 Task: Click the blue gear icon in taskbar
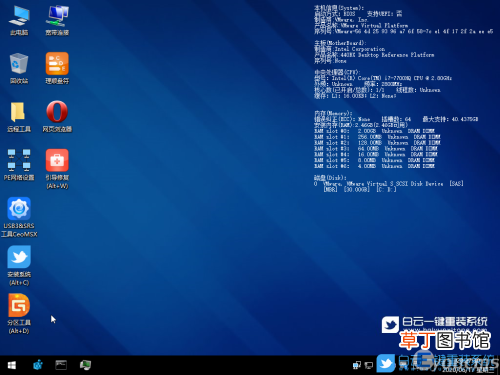coord(38,365)
